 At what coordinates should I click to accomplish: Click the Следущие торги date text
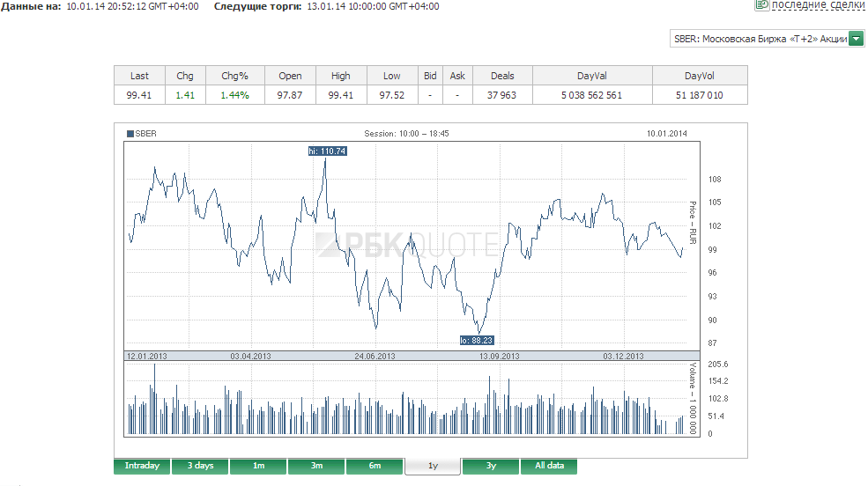pyautogui.click(x=373, y=7)
